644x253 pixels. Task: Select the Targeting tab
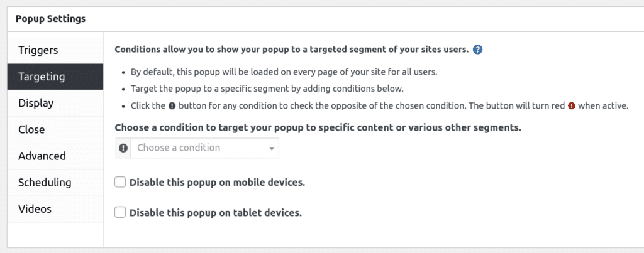(x=55, y=77)
